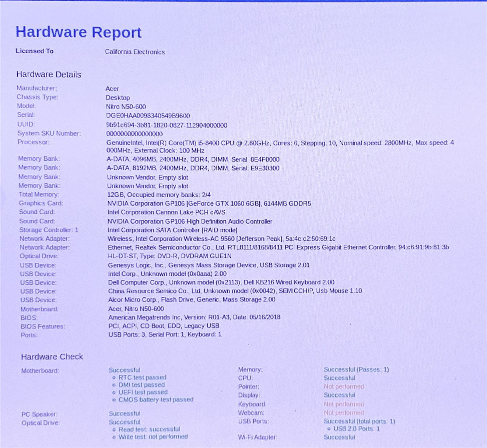Screen dimensions: 487x448
Task: Click the RTC test passed item
Action: tap(142, 377)
